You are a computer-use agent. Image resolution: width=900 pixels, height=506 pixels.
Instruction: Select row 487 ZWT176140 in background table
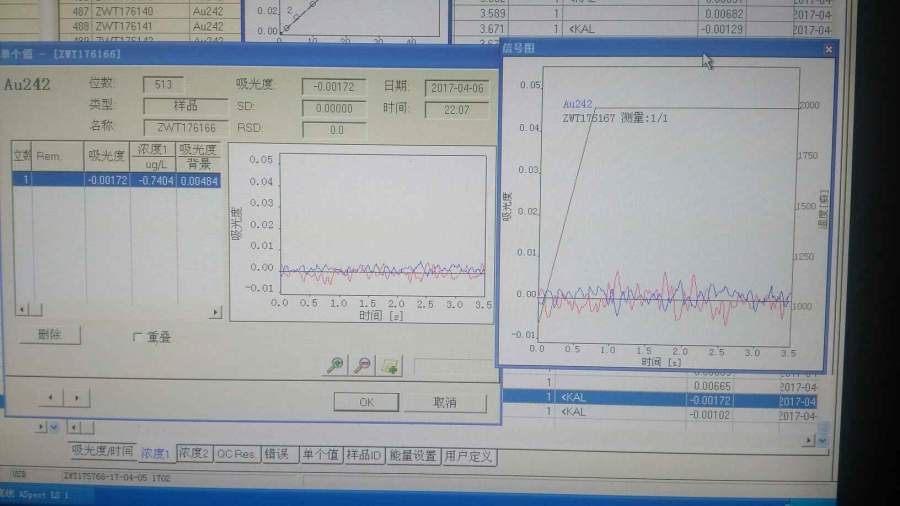149,11
